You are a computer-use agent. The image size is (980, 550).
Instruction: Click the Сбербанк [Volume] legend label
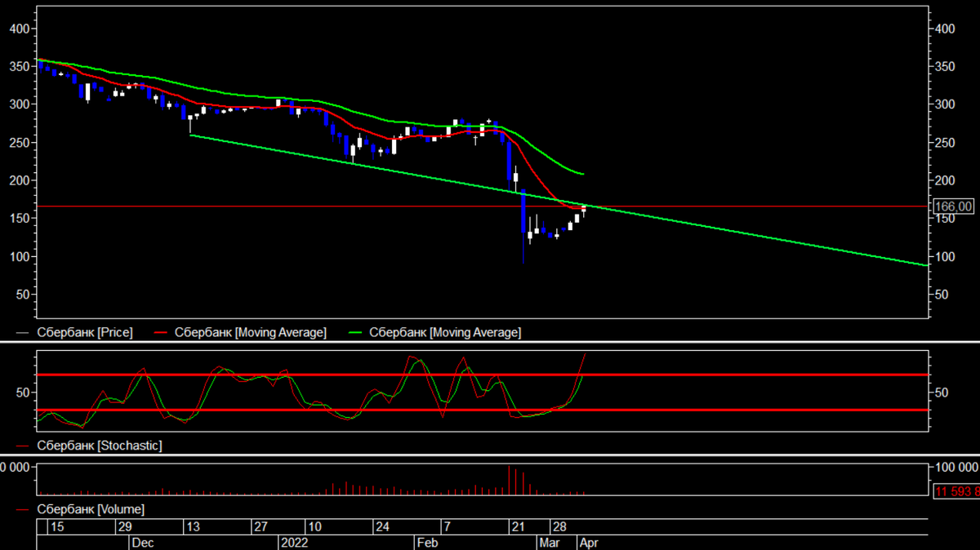(x=91, y=509)
